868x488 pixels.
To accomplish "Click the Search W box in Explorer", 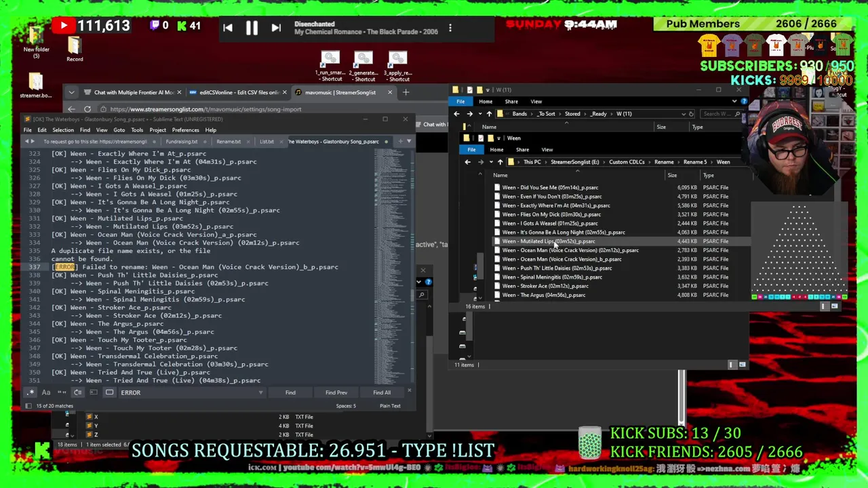I will point(721,114).
